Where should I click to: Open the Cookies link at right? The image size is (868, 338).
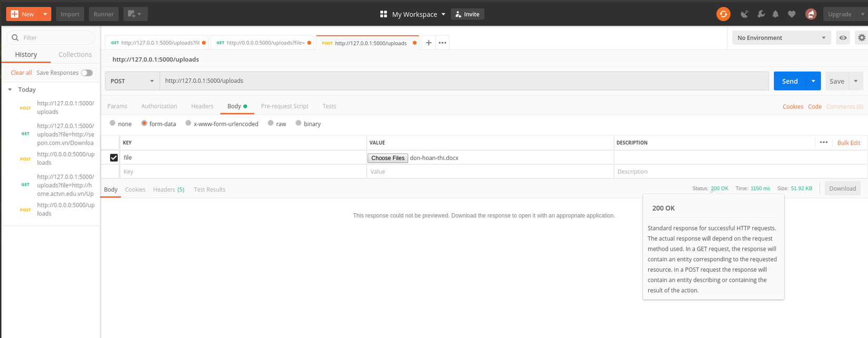(x=793, y=106)
